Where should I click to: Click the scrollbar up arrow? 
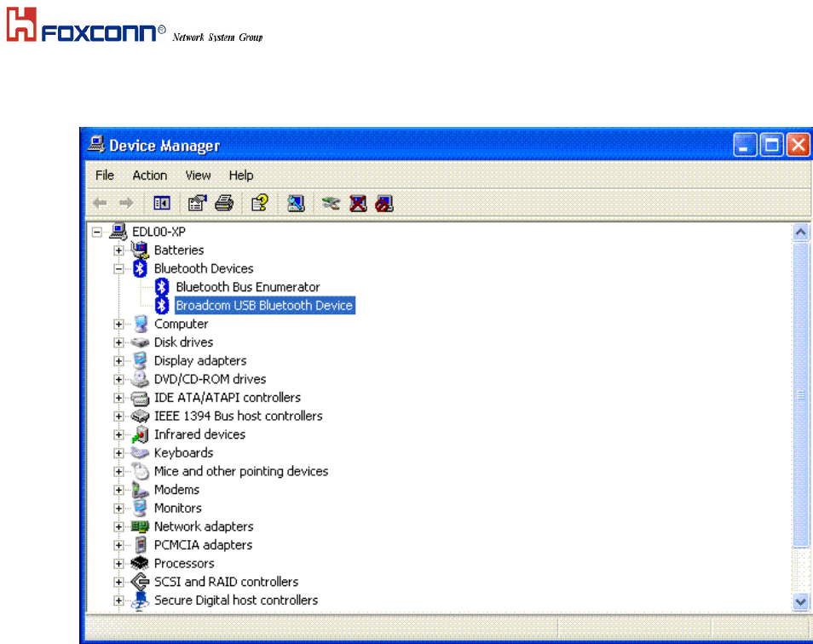800,232
